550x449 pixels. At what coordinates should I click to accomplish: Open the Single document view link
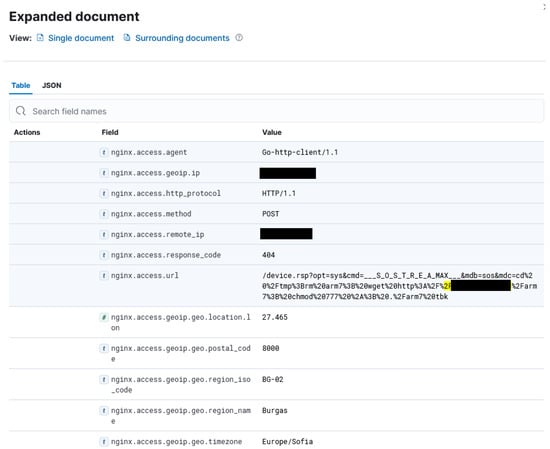pos(81,38)
